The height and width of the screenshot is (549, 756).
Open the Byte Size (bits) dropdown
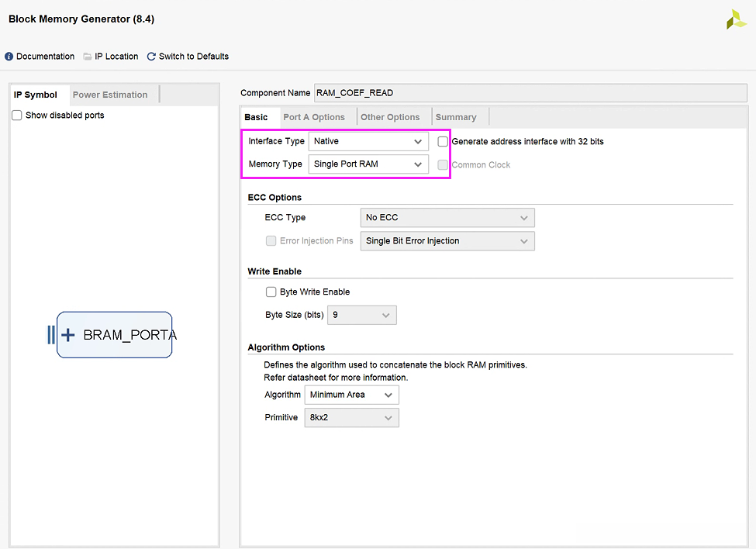tap(362, 315)
